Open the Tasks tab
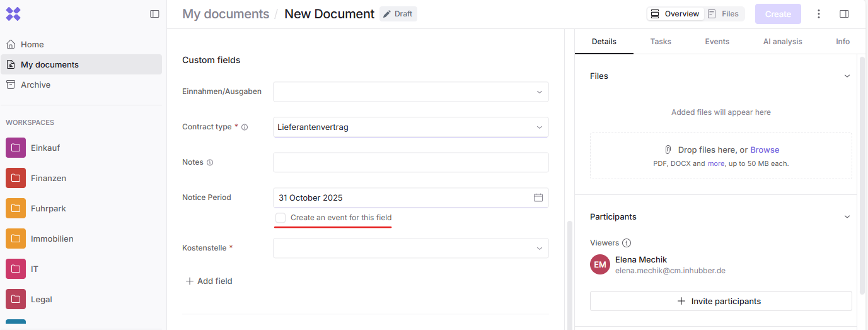 click(661, 42)
